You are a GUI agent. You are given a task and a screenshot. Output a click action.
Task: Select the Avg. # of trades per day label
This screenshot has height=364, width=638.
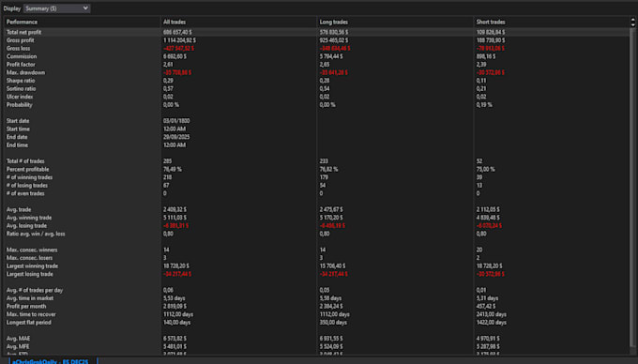tap(35, 290)
